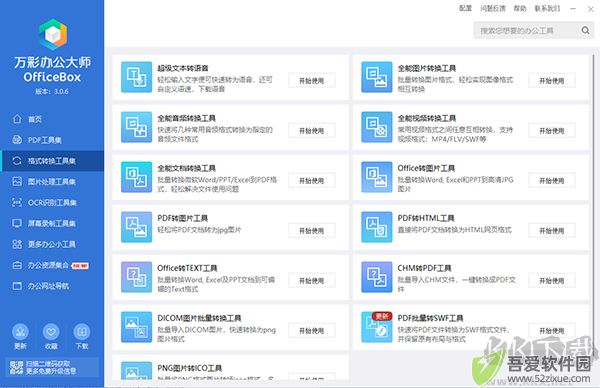Click the CHM转PDF工具 title text
This screenshot has width=600, height=388.
424,269
